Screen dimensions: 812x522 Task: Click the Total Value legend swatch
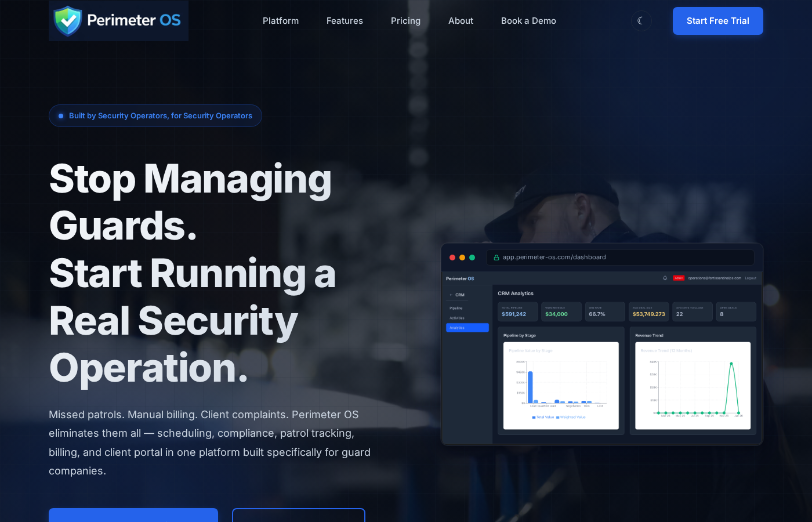pyautogui.click(x=534, y=417)
